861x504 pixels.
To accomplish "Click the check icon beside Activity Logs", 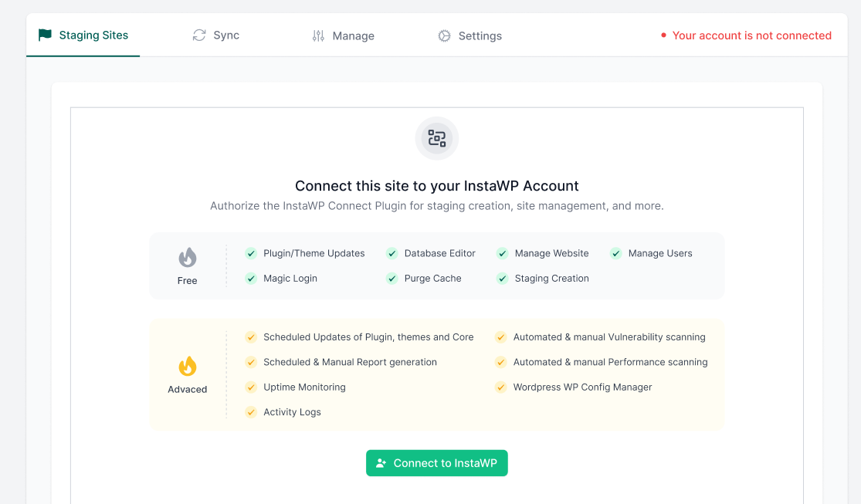I will pyautogui.click(x=251, y=411).
